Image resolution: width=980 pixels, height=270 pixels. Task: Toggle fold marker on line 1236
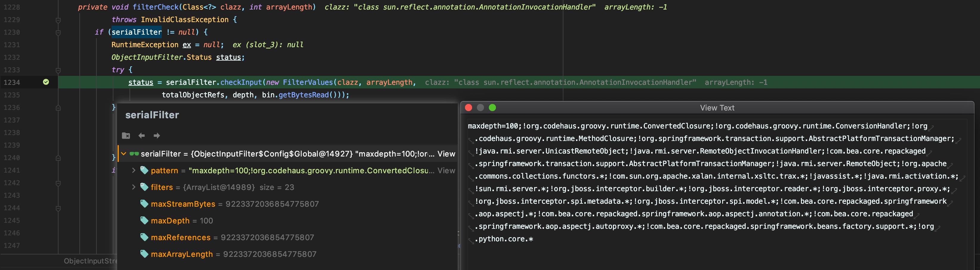click(x=58, y=108)
